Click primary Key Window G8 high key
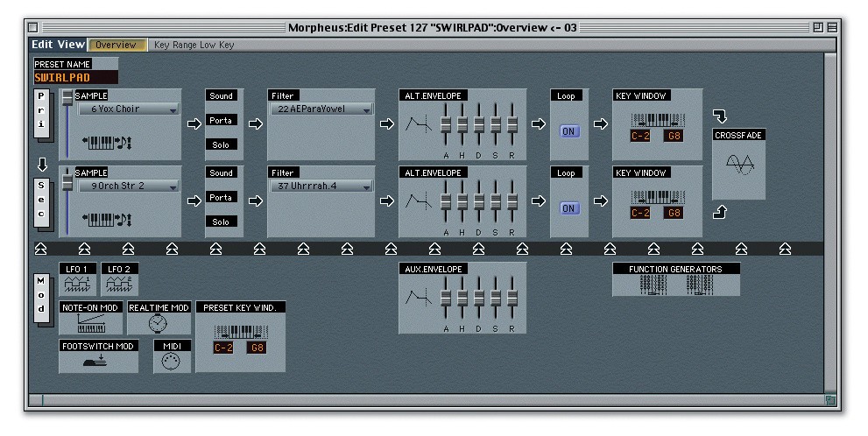The height and width of the screenshot is (436, 868). [674, 136]
